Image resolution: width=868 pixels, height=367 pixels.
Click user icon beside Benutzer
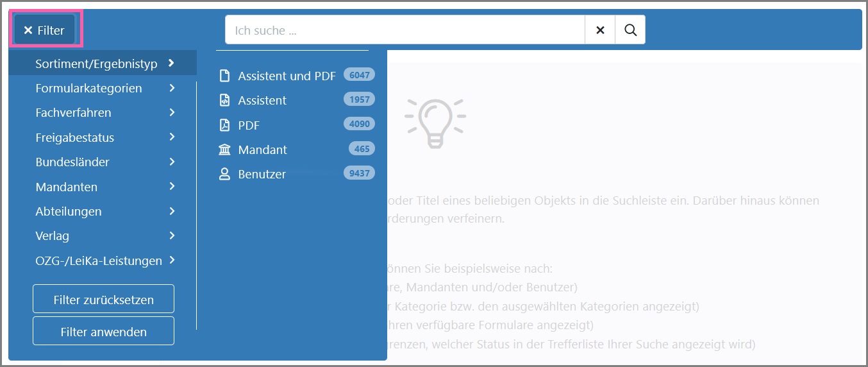point(224,174)
